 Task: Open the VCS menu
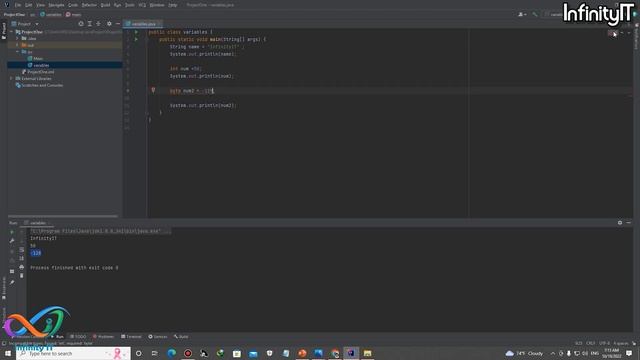(142, 5)
